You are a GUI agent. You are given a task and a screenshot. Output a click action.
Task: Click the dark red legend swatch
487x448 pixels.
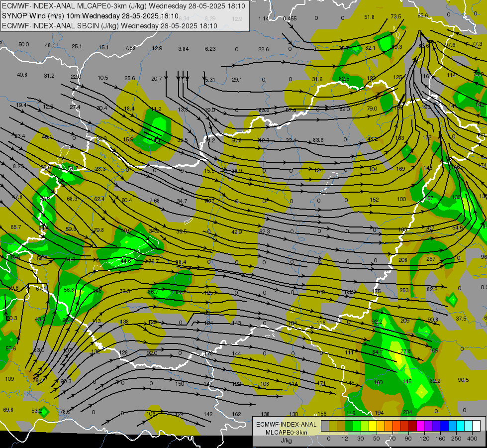click(412, 426)
